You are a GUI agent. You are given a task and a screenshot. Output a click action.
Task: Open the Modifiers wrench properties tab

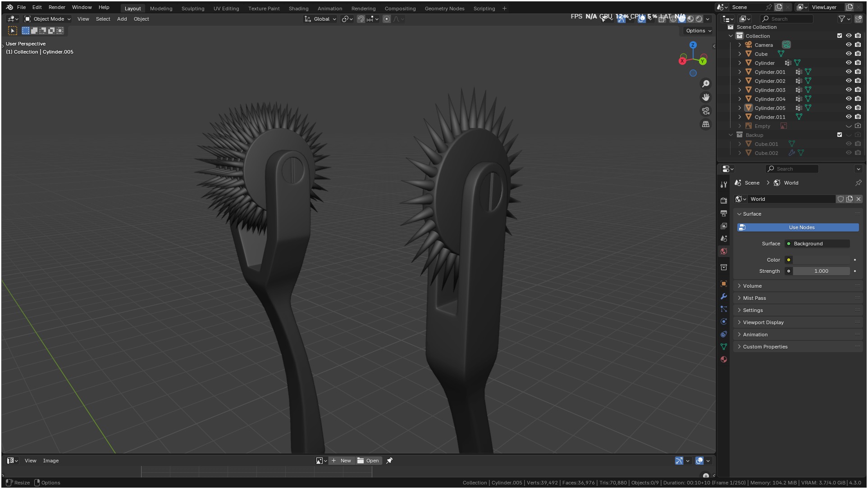(724, 296)
